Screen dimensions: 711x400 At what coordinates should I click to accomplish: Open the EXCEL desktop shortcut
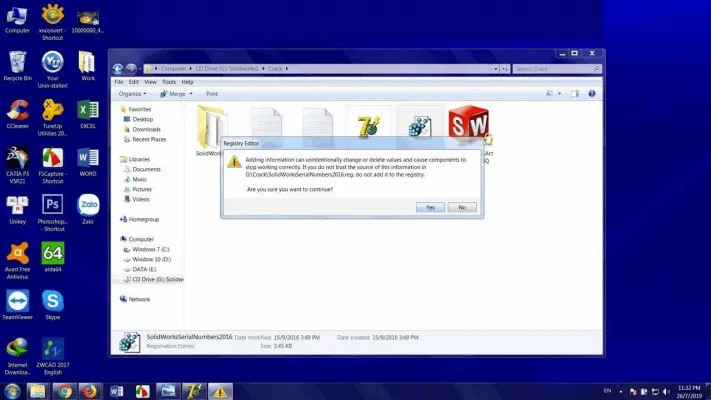[88, 111]
